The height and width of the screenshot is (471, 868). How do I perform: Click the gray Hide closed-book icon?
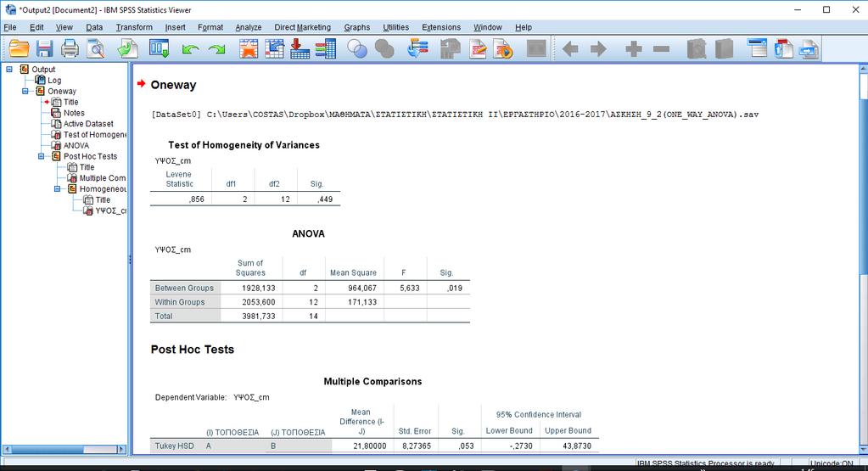click(724, 49)
